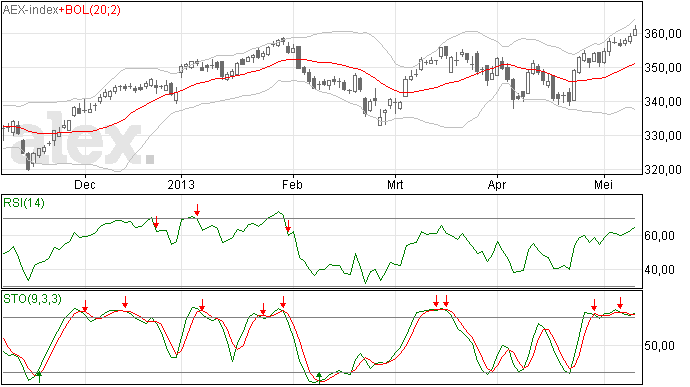Select the Mei date axis label
Viewport: 690px width, 387px height.
(x=603, y=184)
